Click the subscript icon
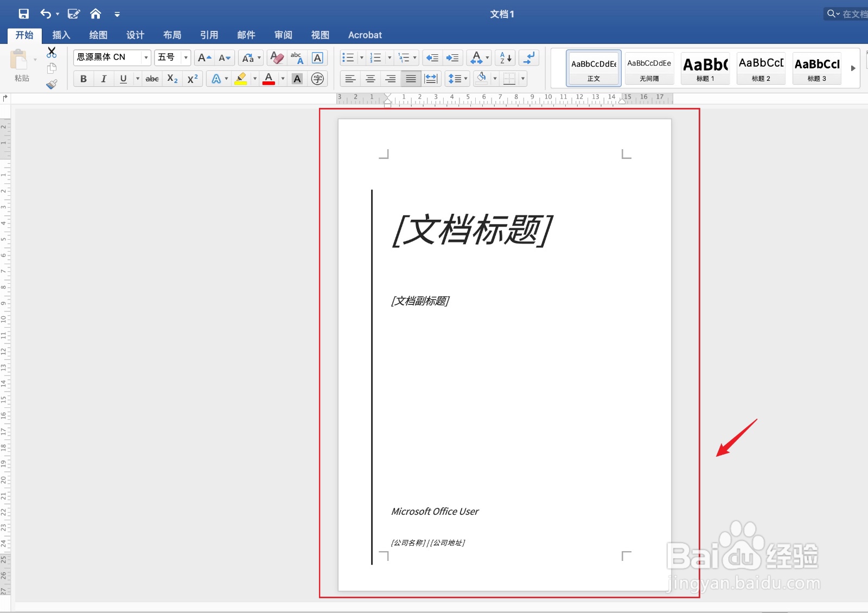 click(171, 79)
